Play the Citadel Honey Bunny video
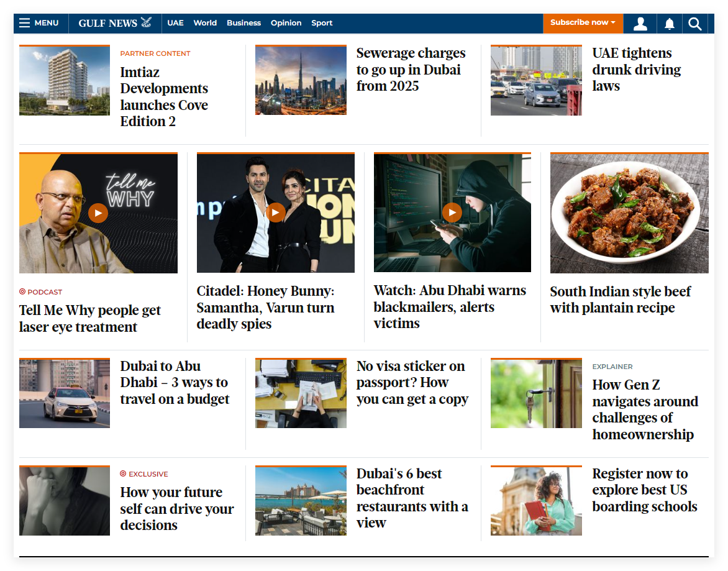728x571 pixels. coord(275,213)
